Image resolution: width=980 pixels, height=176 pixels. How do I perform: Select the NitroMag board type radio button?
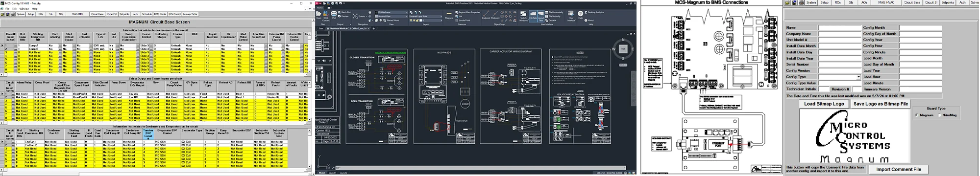pos(939,115)
